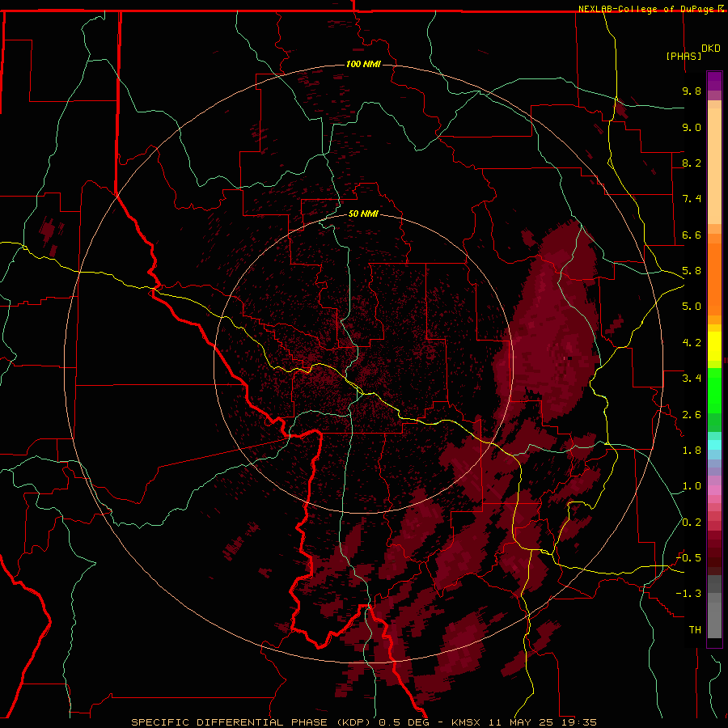Select the 4.2 scale value

coord(692,343)
